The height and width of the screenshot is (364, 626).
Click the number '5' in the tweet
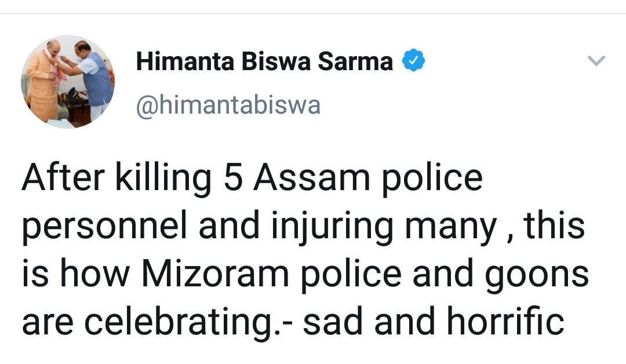click(x=232, y=179)
